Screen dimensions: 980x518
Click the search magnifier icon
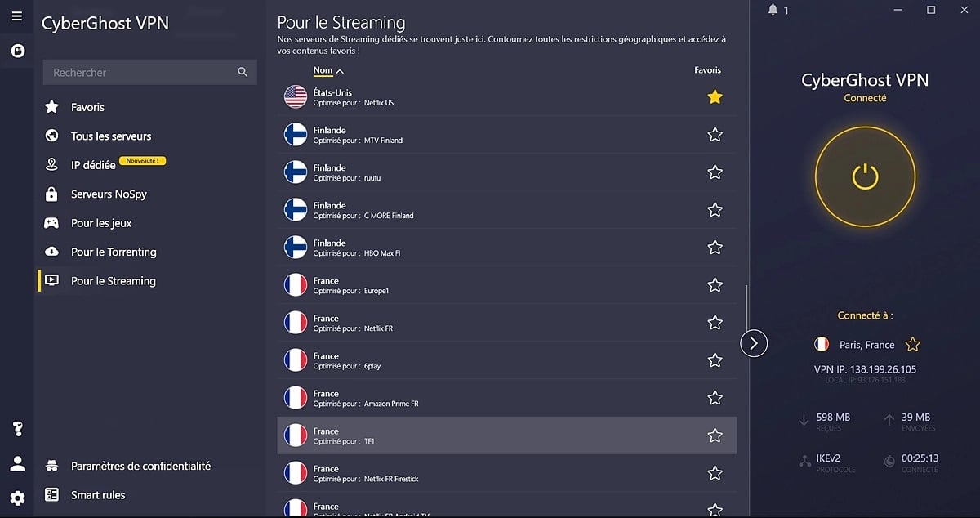click(243, 72)
